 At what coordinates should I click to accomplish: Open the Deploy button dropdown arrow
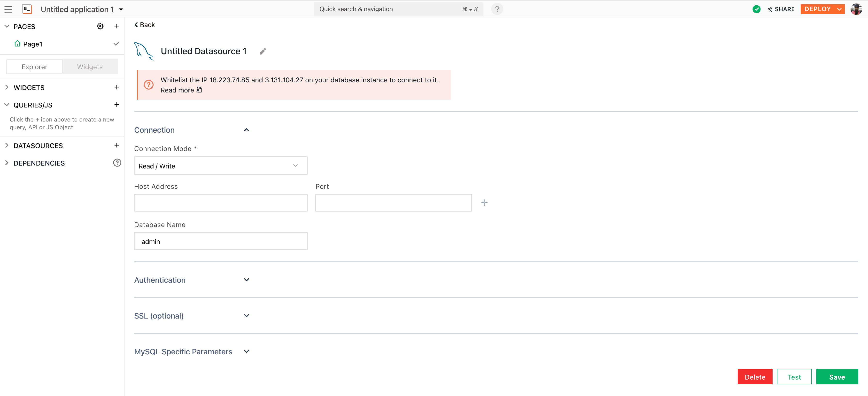(839, 9)
